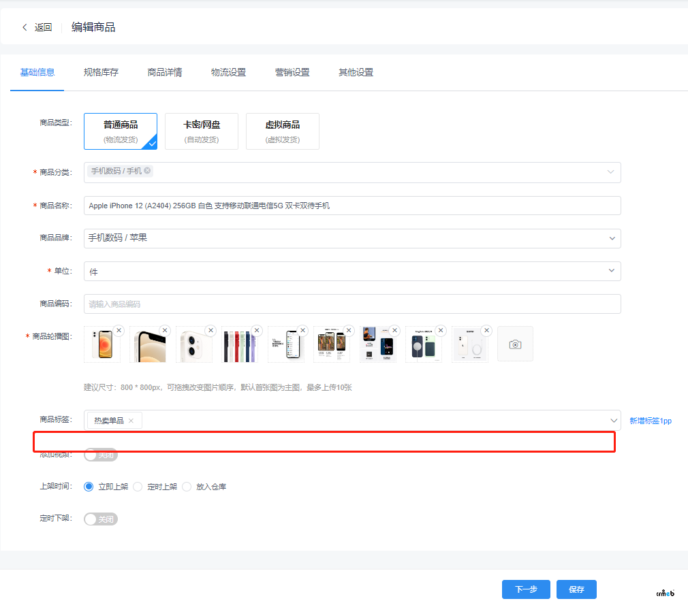Remove the sixth carousel image

coord(349,330)
